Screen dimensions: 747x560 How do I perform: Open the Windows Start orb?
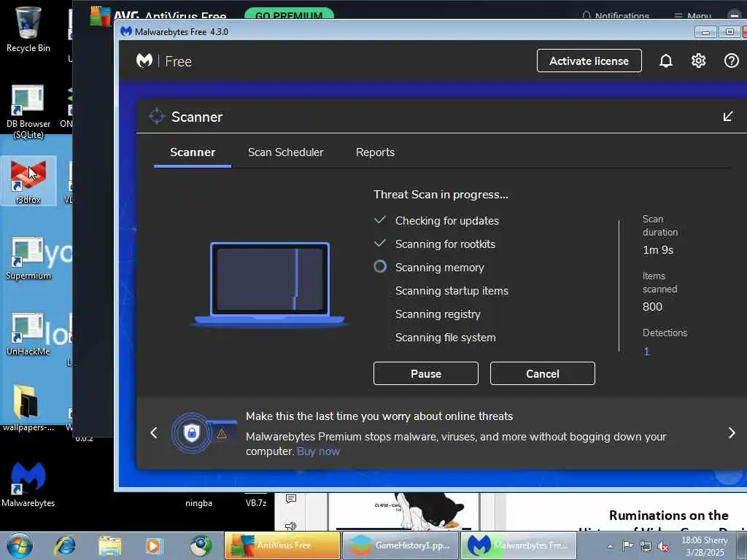click(x=20, y=545)
